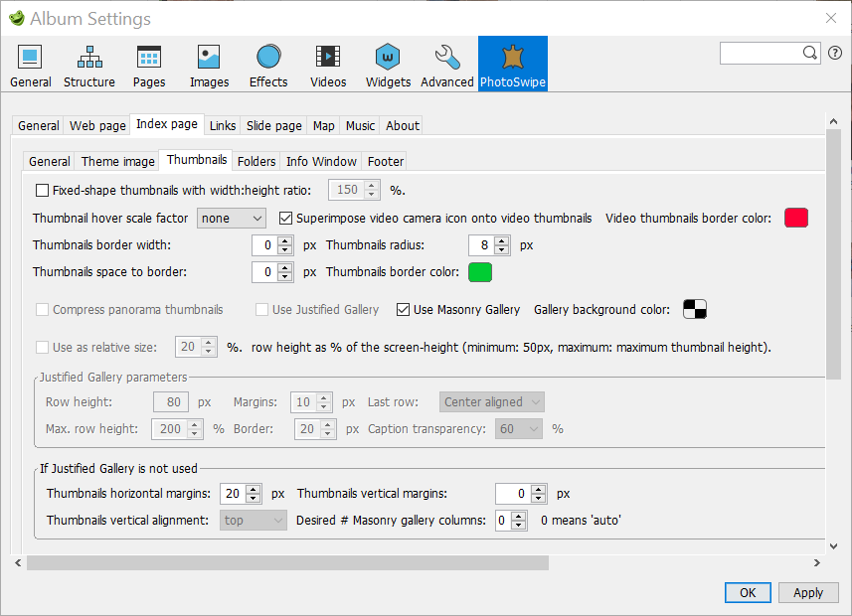Switch to the Slide page tab

[x=273, y=125]
